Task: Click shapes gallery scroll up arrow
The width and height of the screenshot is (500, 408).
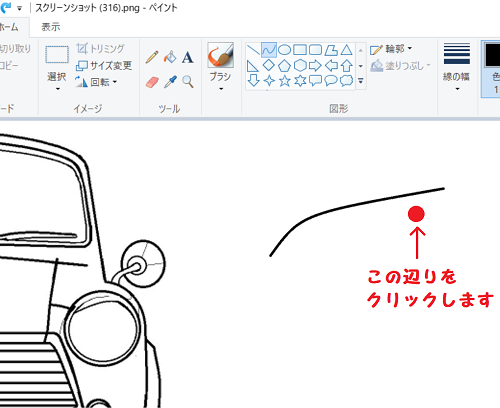Action: 361,51
